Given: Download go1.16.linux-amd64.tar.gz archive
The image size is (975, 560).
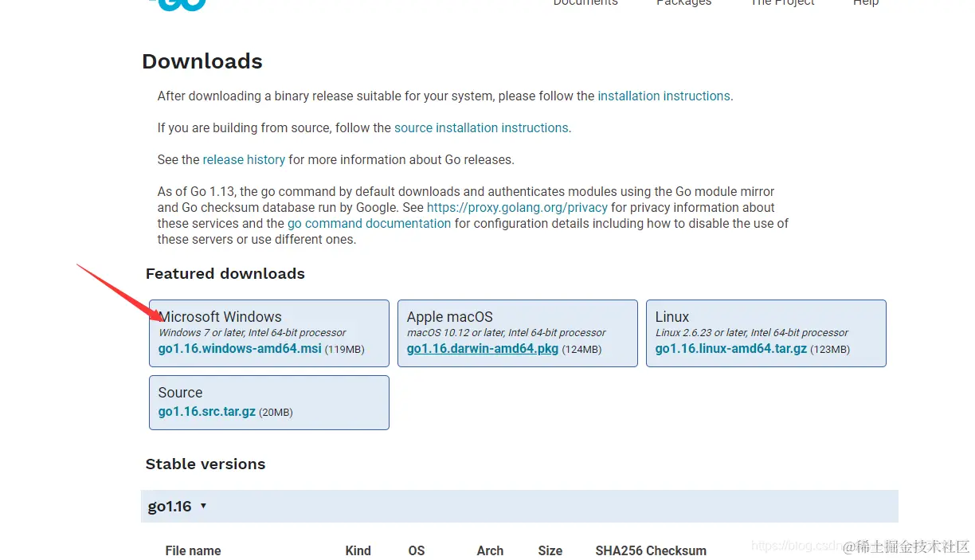Looking at the screenshot, I should pyautogui.click(x=731, y=349).
